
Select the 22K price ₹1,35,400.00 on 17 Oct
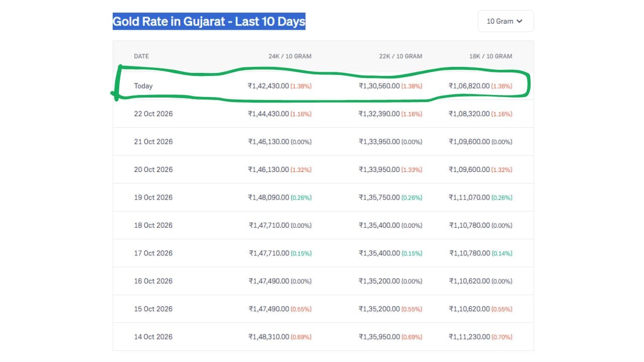[379, 253]
